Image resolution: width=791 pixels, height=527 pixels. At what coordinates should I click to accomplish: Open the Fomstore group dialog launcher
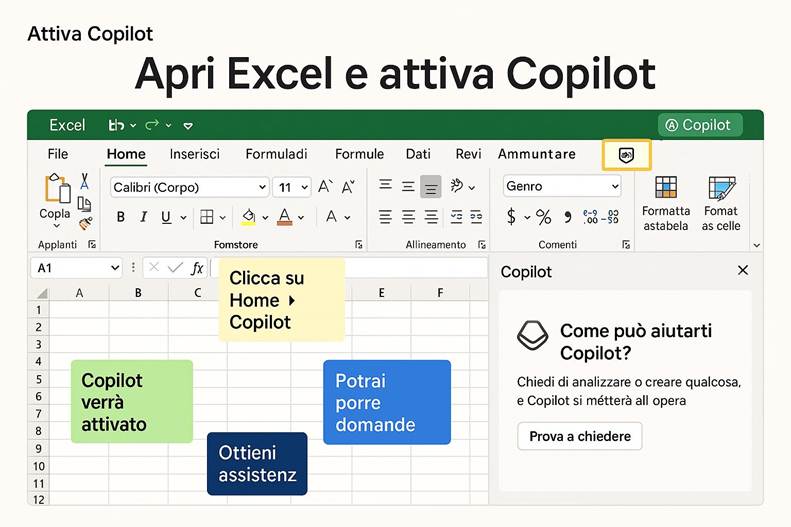(359, 245)
